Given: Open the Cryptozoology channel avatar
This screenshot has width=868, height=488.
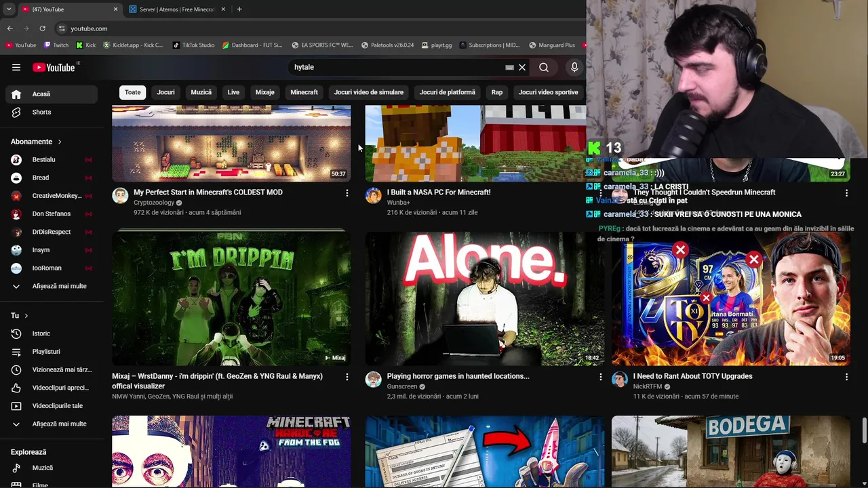Looking at the screenshot, I should pyautogui.click(x=120, y=196).
